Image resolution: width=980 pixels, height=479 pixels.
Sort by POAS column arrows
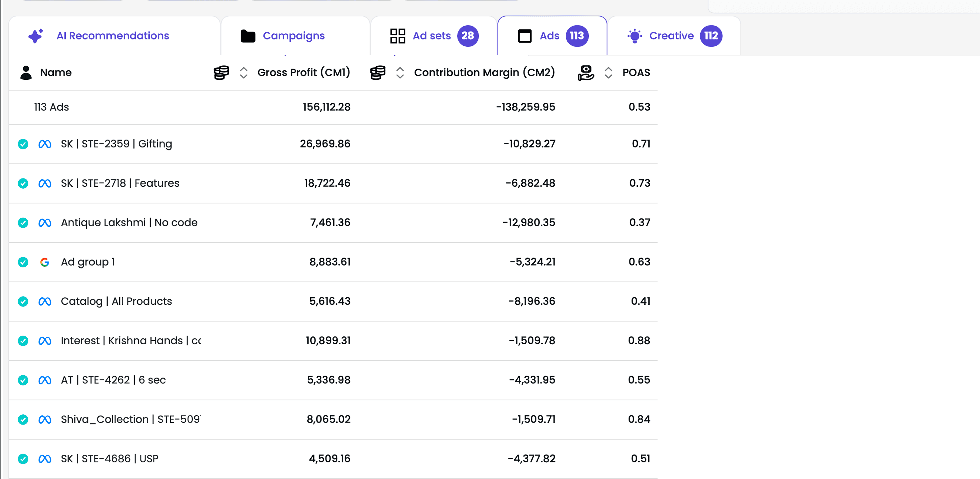click(x=608, y=73)
